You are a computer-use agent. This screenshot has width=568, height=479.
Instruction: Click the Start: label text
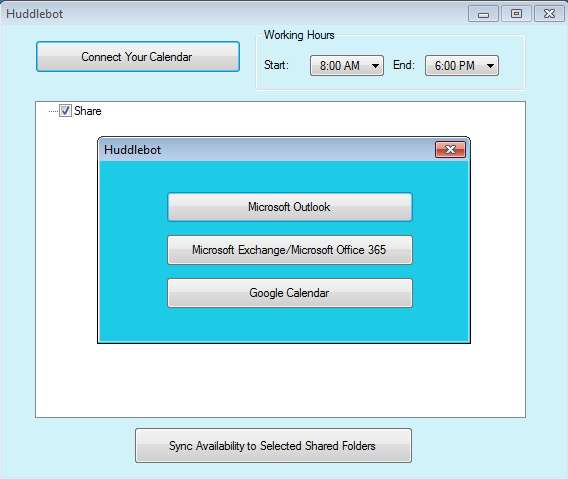(276, 65)
